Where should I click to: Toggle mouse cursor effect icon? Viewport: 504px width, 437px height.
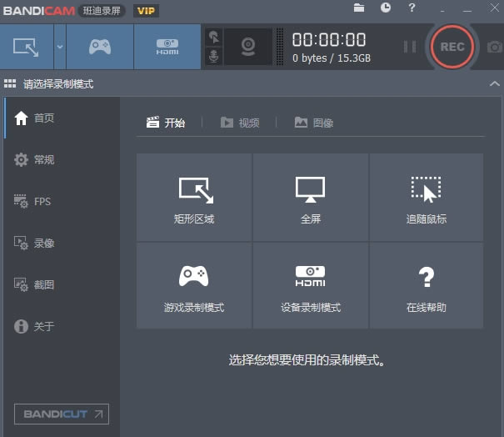click(x=214, y=37)
